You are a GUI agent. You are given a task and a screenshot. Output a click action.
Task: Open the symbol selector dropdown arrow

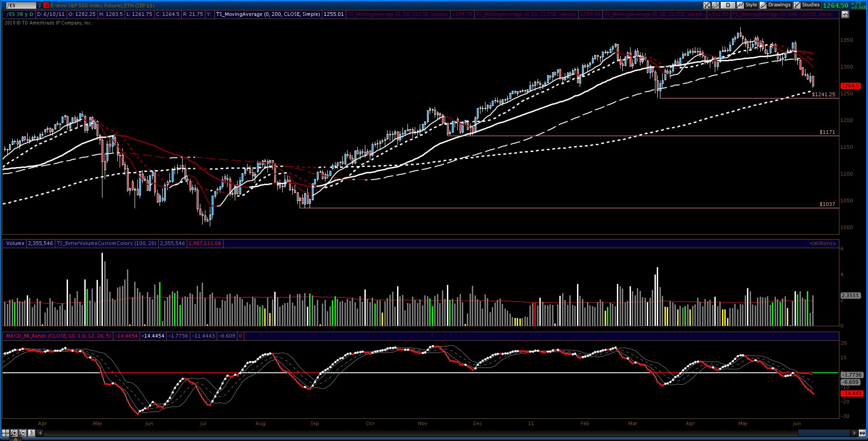[40, 5]
